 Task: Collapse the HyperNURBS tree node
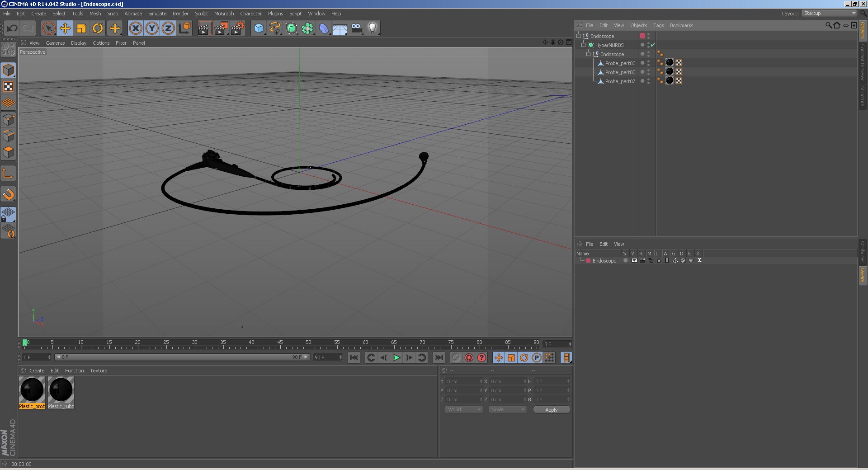coord(583,45)
